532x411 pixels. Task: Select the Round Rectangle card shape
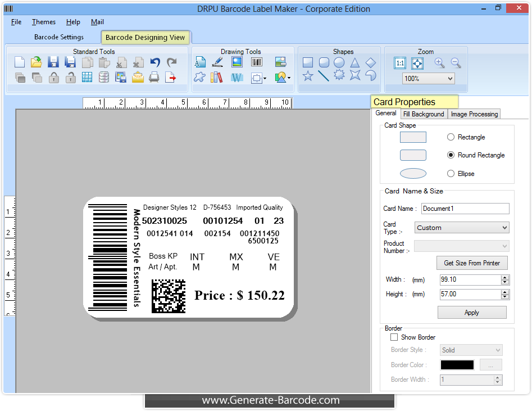(451, 155)
